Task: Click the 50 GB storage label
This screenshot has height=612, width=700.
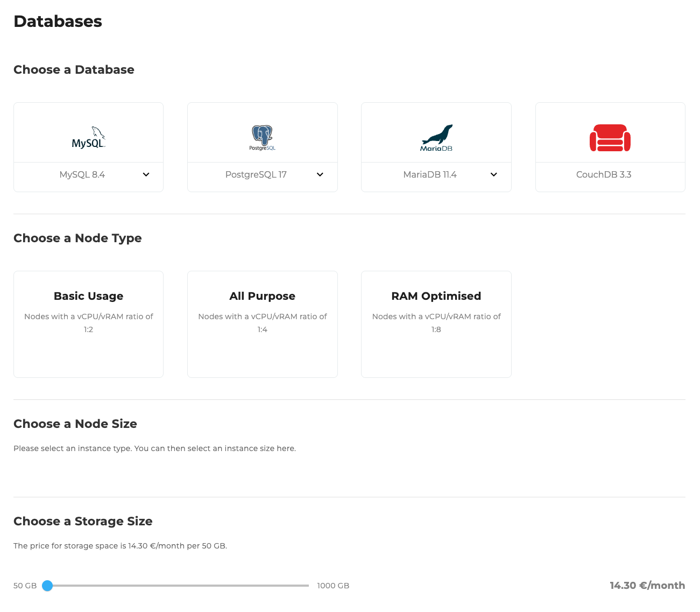Action: tap(25, 586)
